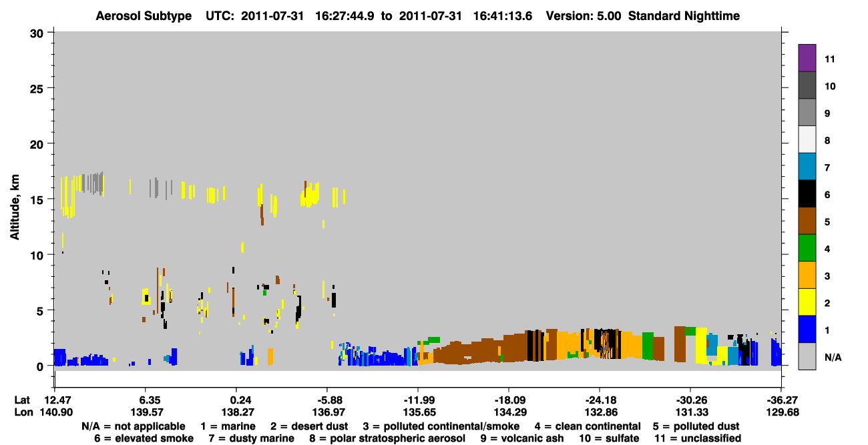The height and width of the screenshot is (445, 868).
Task: Click the 'Lon' row label
Action: 23,412
